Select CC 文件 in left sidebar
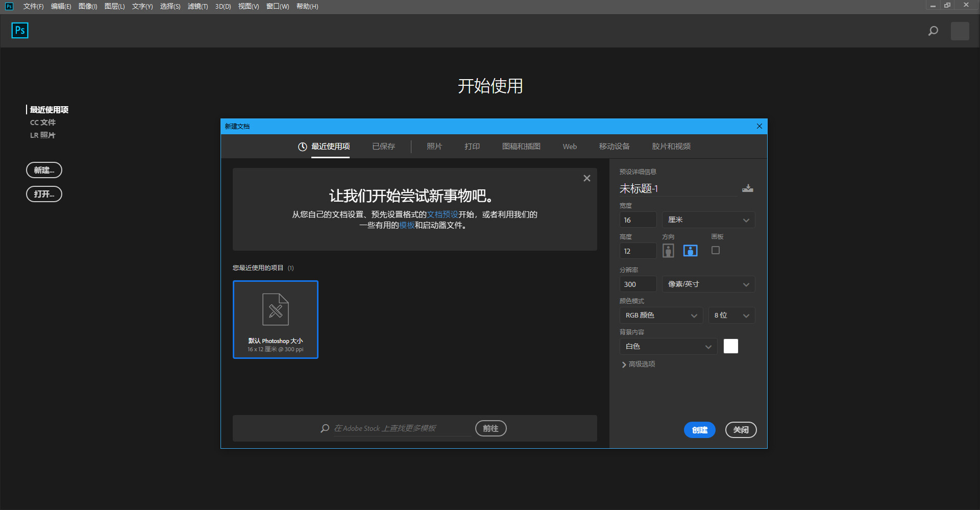980x510 pixels. coord(43,123)
